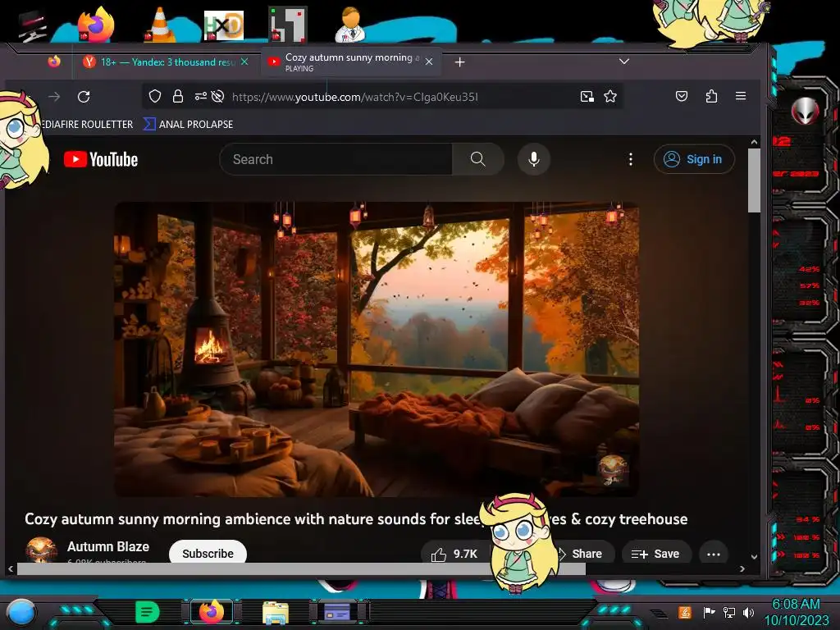Select the Cozy autumn sunny morning tab
The width and height of the screenshot is (840, 630).
351,62
